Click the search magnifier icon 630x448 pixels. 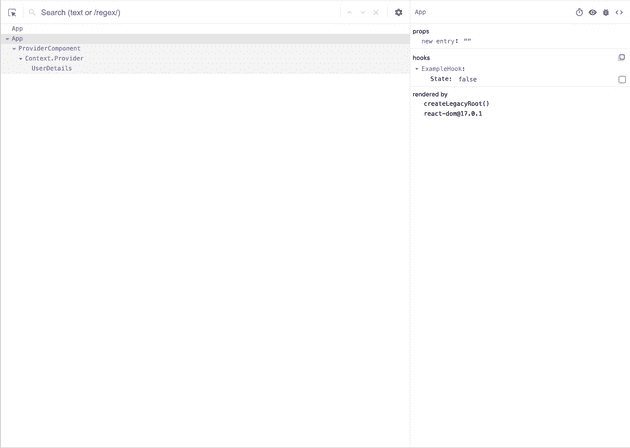(x=32, y=12)
